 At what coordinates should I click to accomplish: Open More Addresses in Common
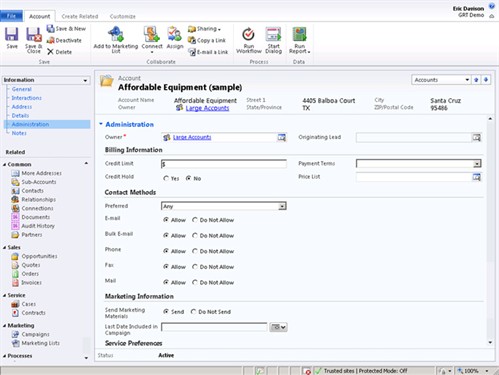point(37,173)
